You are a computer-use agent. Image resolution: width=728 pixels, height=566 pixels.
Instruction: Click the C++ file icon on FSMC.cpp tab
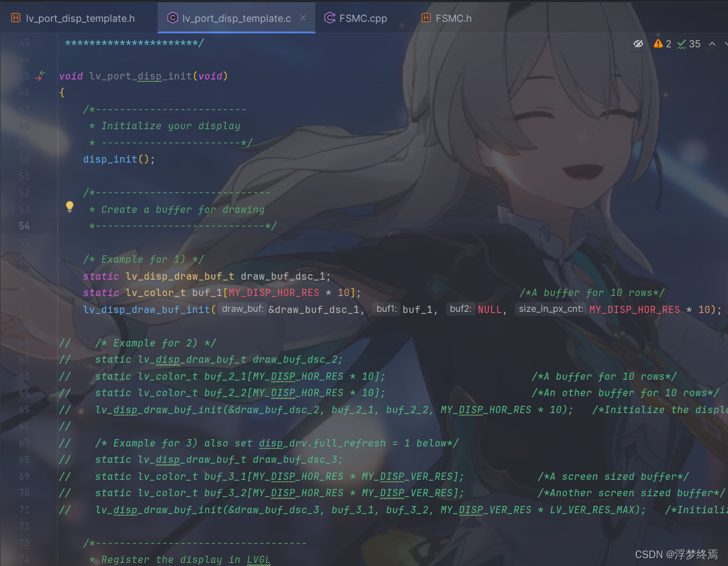pos(330,18)
